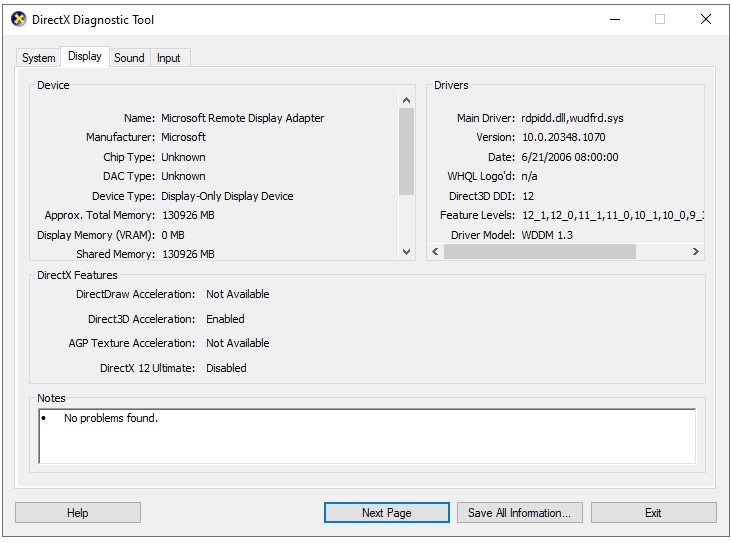Click Direct3D DDI value '12'
Viewport: 731px width, 543px height.
click(x=528, y=196)
